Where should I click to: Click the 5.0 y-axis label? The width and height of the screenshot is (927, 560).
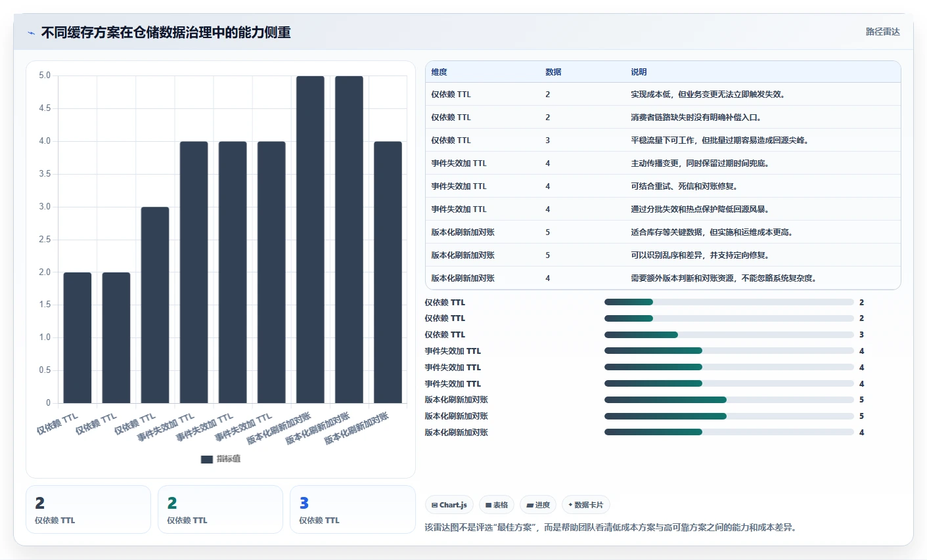coord(45,75)
